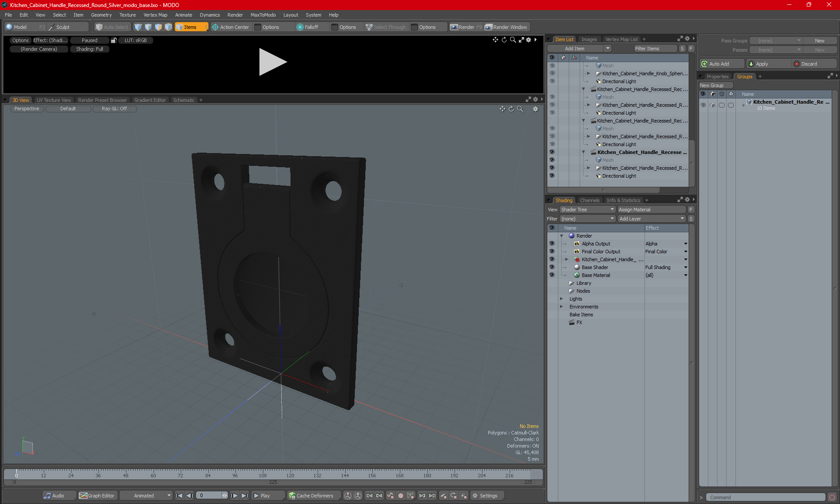840x504 pixels.
Task: Step to next frame
Action: coord(234,496)
